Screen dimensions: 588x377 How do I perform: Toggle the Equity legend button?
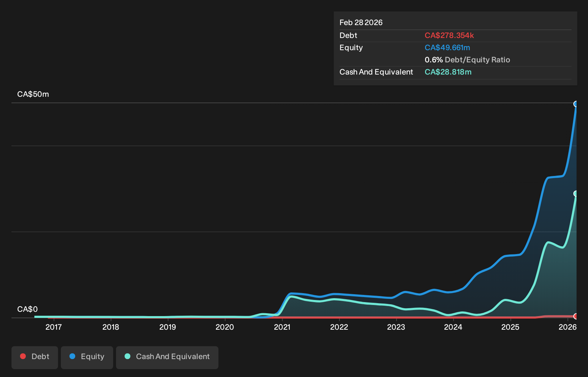(87, 357)
